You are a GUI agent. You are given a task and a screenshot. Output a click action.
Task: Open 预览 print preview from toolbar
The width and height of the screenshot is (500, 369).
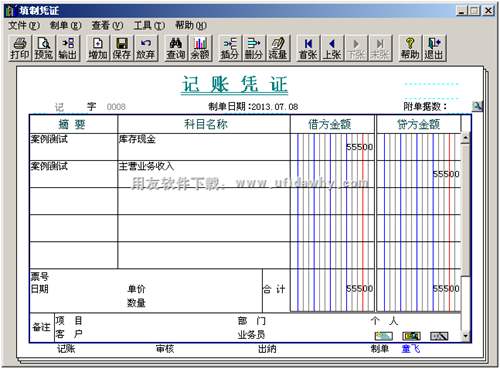click(x=44, y=48)
